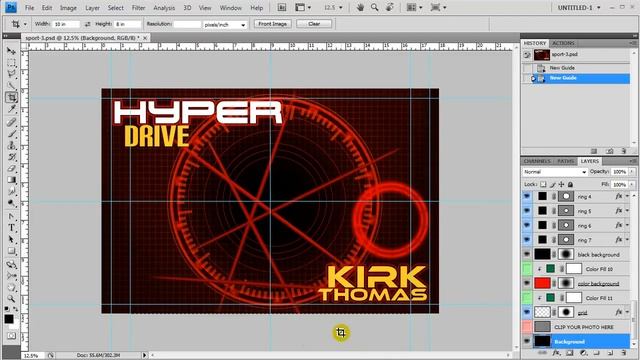Open the blend mode Normal dropdown

tap(555, 172)
